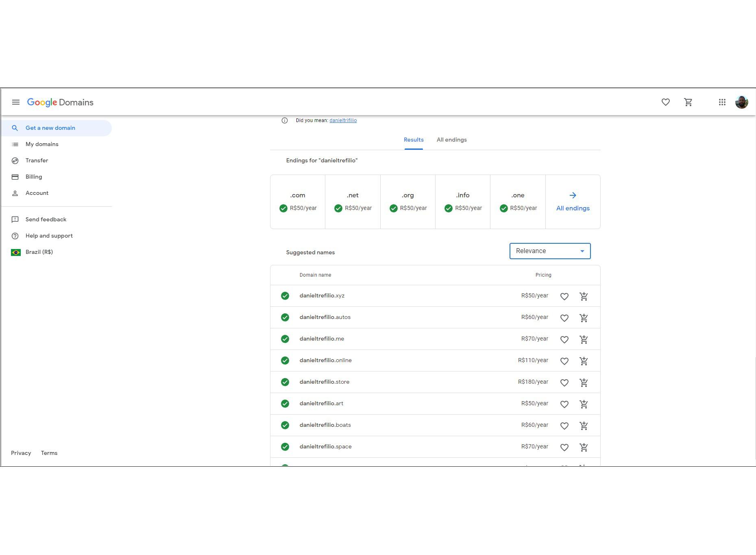Click danieltrefilio.boats domain name
Screen dimensions: 756x555
[x=325, y=425]
